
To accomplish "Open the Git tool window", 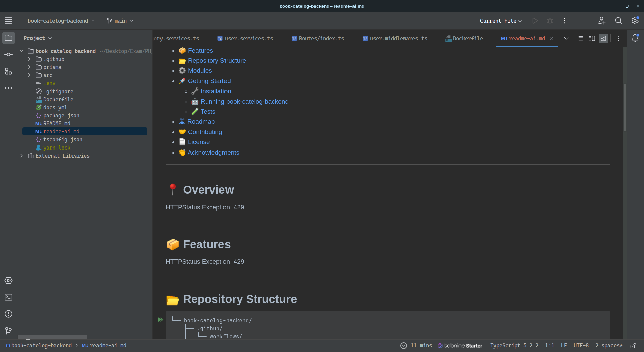I will tap(9, 331).
